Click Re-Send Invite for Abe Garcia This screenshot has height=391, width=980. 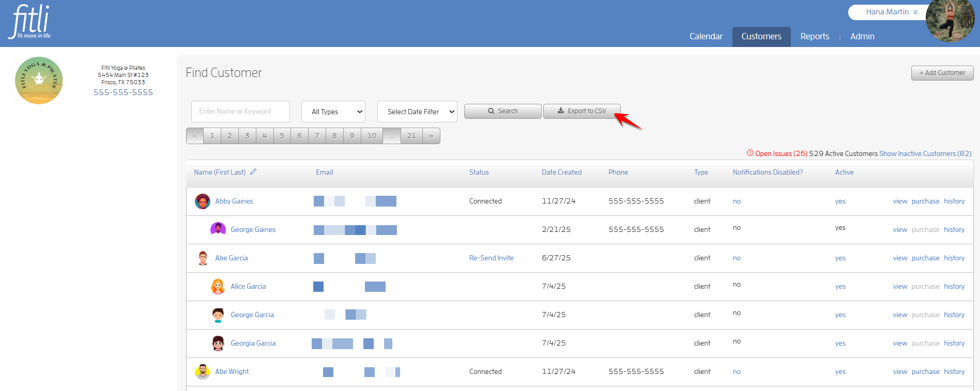pos(492,258)
